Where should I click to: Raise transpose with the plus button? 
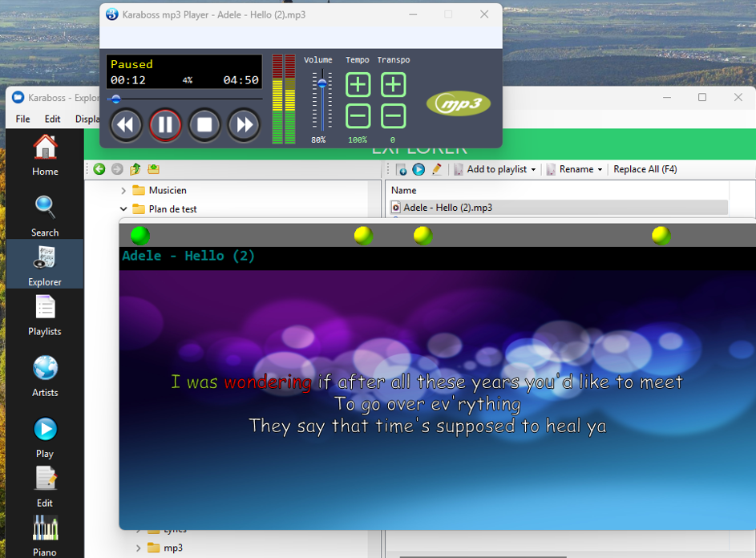(393, 85)
